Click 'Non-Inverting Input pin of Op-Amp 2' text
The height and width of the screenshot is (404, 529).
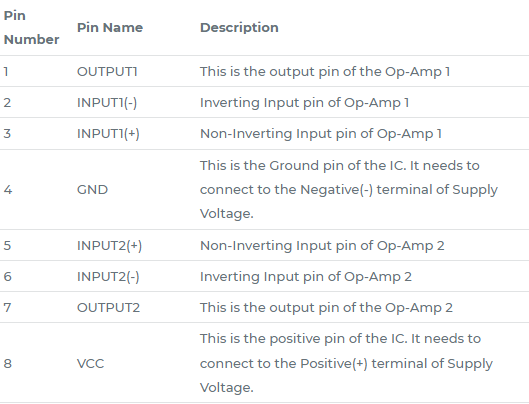pos(322,246)
